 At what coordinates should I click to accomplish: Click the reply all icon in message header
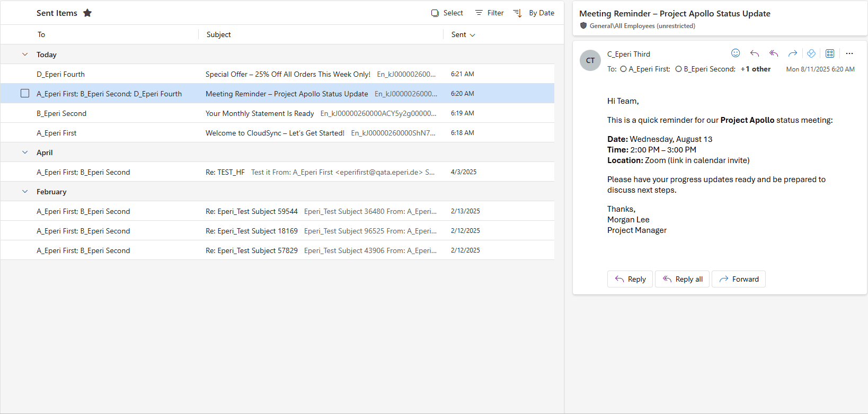point(774,53)
